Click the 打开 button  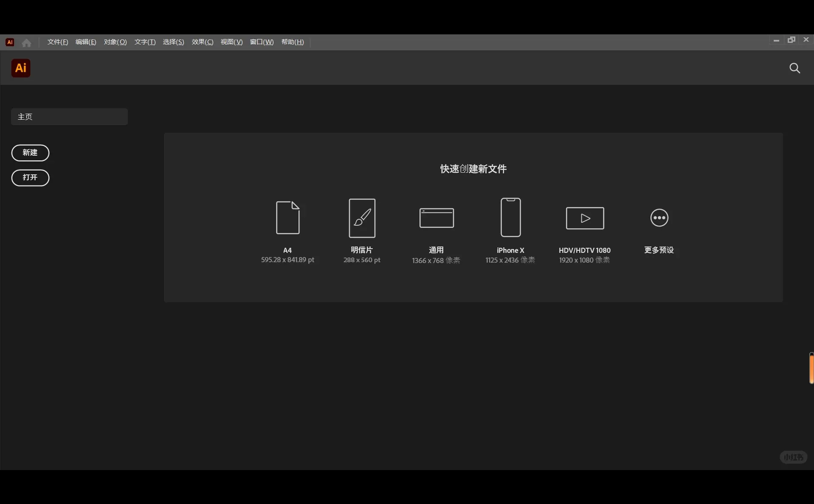[x=30, y=177]
